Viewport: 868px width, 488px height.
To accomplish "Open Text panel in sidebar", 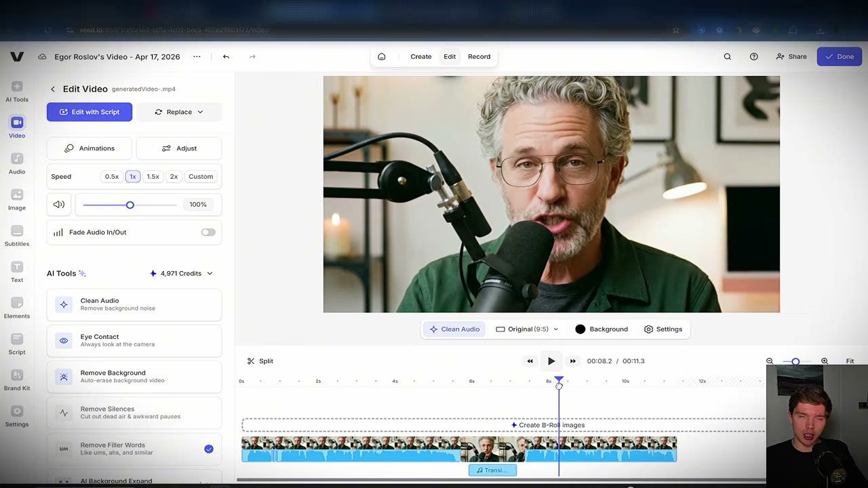I will [17, 272].
